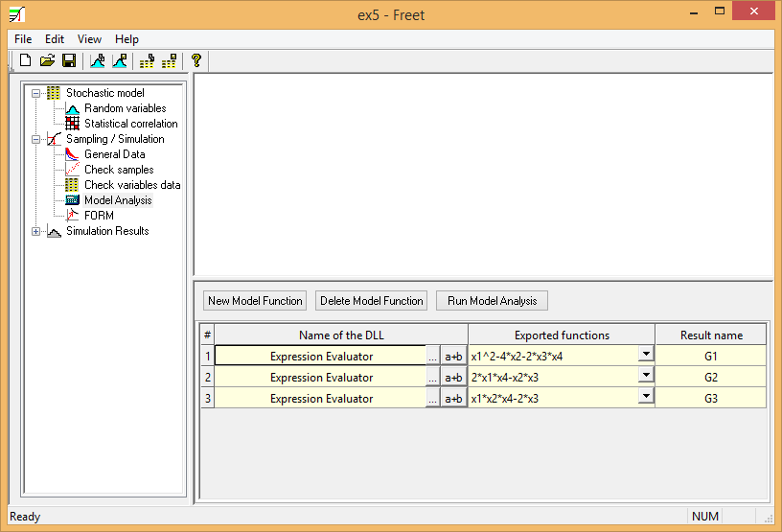Click the Random variables curve icon
The height and width of the screenshot is (532, 782).
72,108
